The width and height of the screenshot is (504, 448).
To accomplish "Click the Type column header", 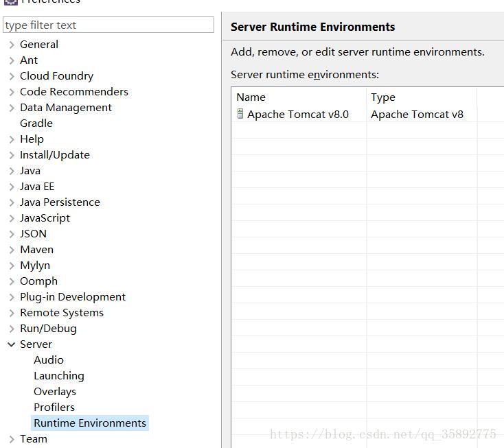I will point(422,97).
